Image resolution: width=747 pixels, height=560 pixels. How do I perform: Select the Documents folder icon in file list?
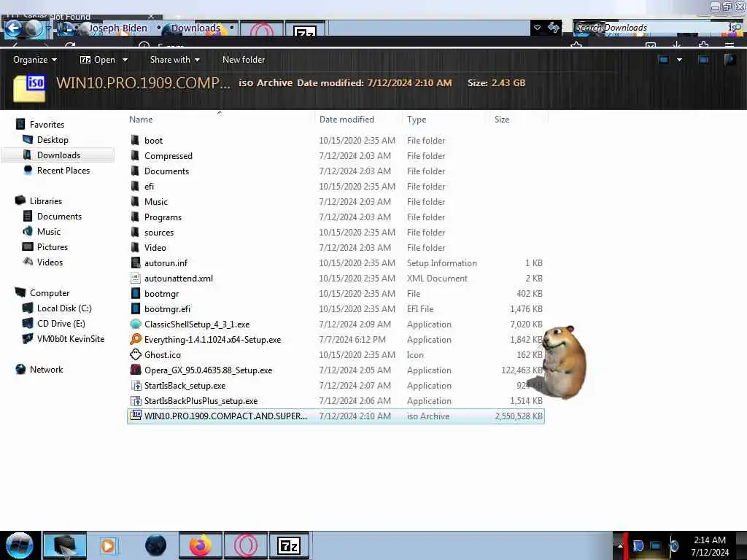135,171
